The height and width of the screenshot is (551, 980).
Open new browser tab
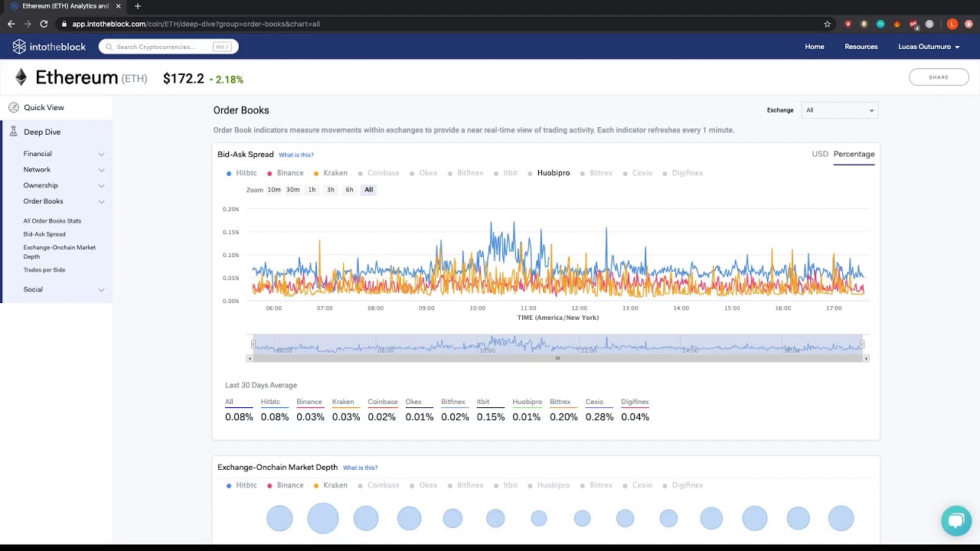coord(138,6)
